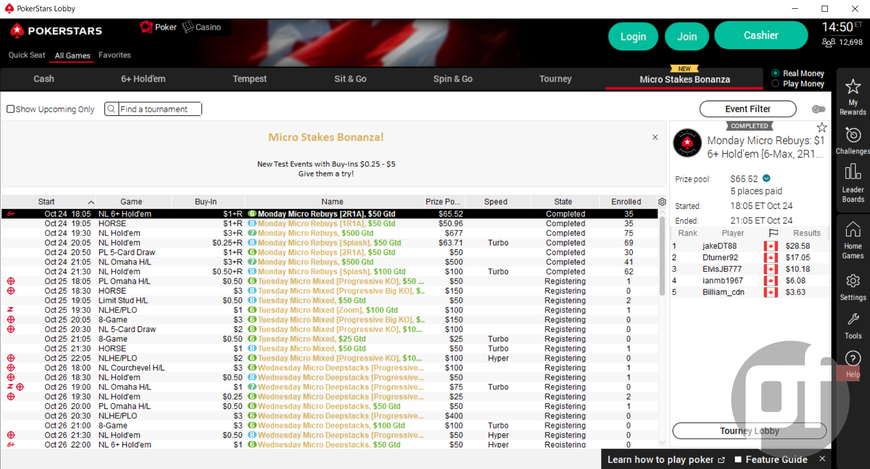Switch to the Sit & Go tab

coord(350,79)
